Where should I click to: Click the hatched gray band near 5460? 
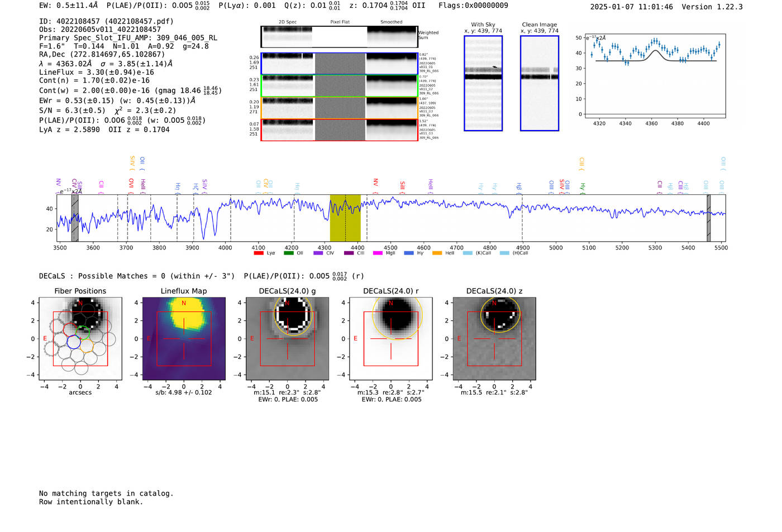[x=708, y=218]
